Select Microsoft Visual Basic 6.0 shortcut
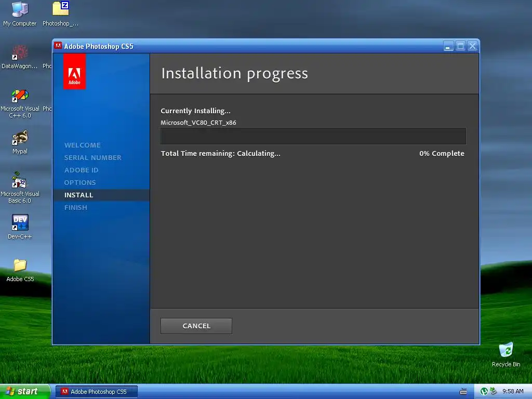532x399 pixels. [20, 188]
